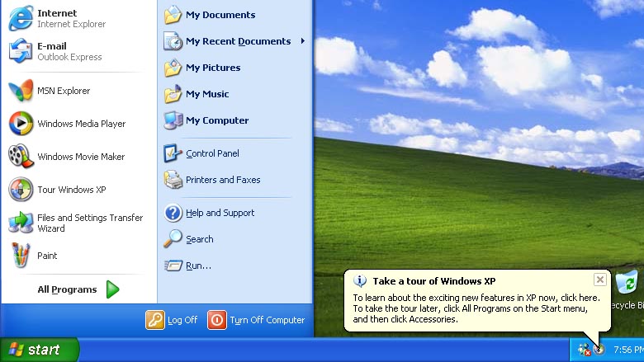This screenshot has height=362, width=644.
Task: Click the Log Off text
Action: click(x=182, y=320)
